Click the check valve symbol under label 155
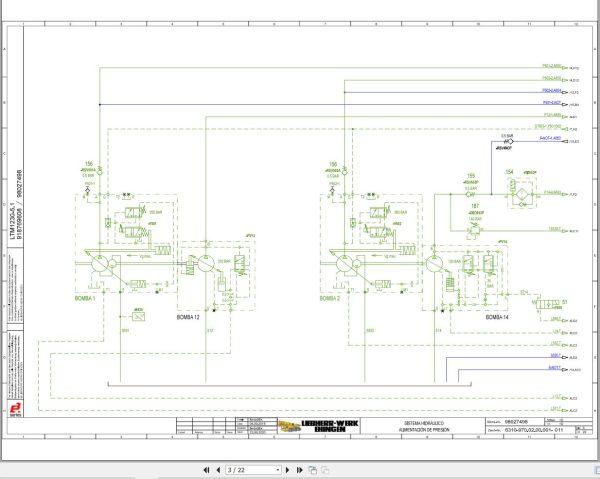The height and width of the screenshot is (479, 600). click(470, 194)
